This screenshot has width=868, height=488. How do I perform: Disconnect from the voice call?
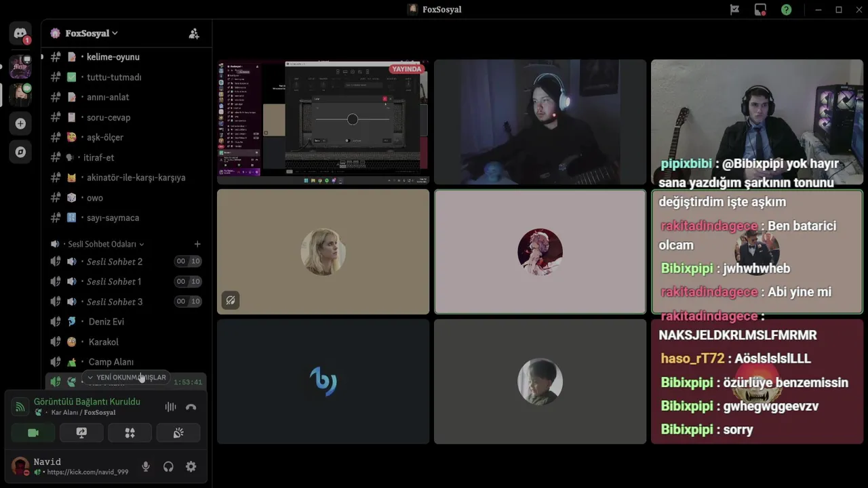191,407
